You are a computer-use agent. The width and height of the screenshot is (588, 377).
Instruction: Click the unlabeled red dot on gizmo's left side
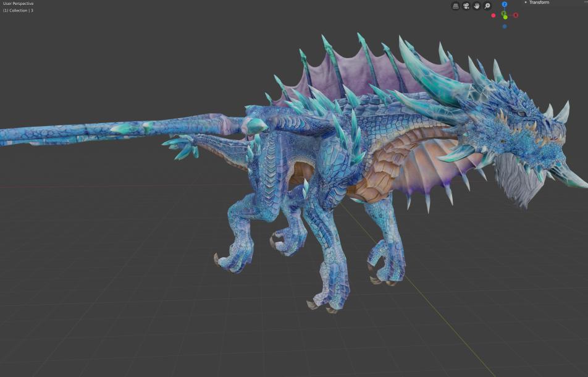(x=493, y=15)
